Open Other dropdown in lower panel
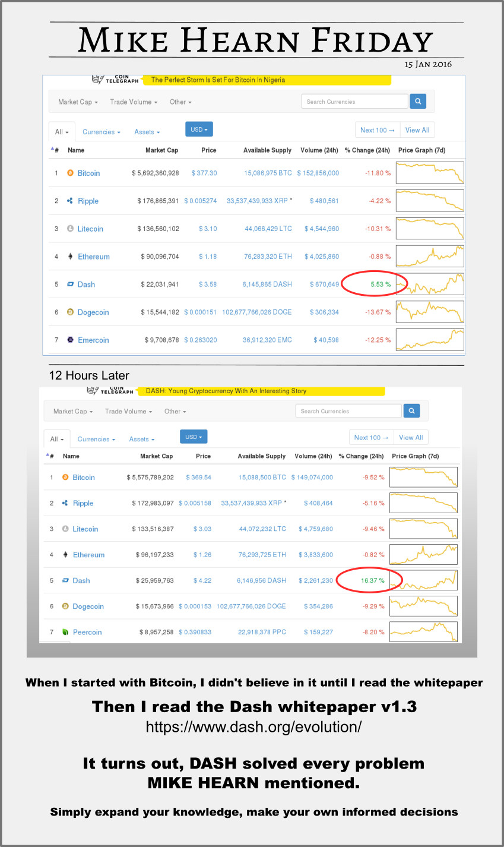Screen dimensions: 504x847 tap(175, 411)
